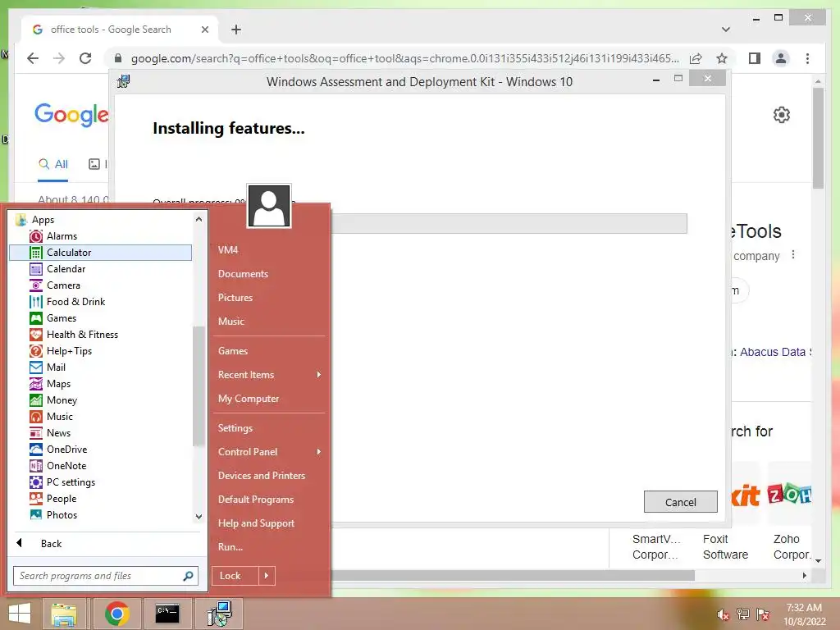This screenshot has height=630, width=840.
Task: Open the Alarms app icon
Action: [36, 236]
